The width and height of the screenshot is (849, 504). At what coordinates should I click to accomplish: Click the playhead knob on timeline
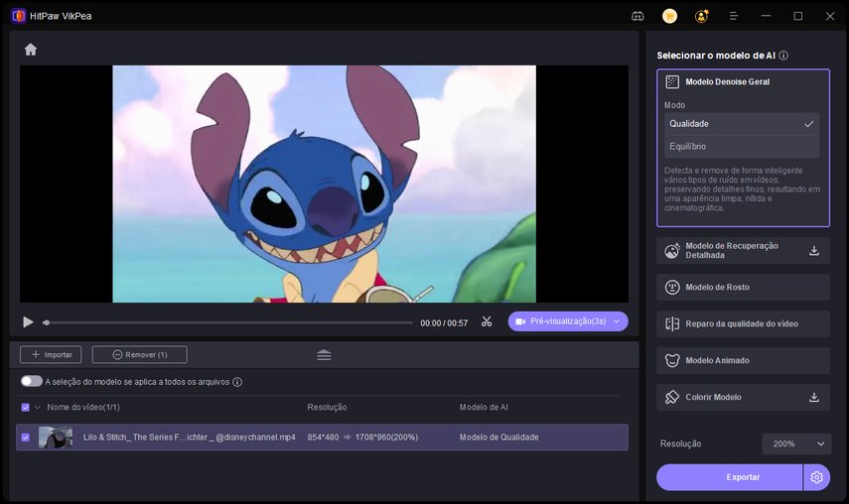pyautogui.click(x=47, y=322)
